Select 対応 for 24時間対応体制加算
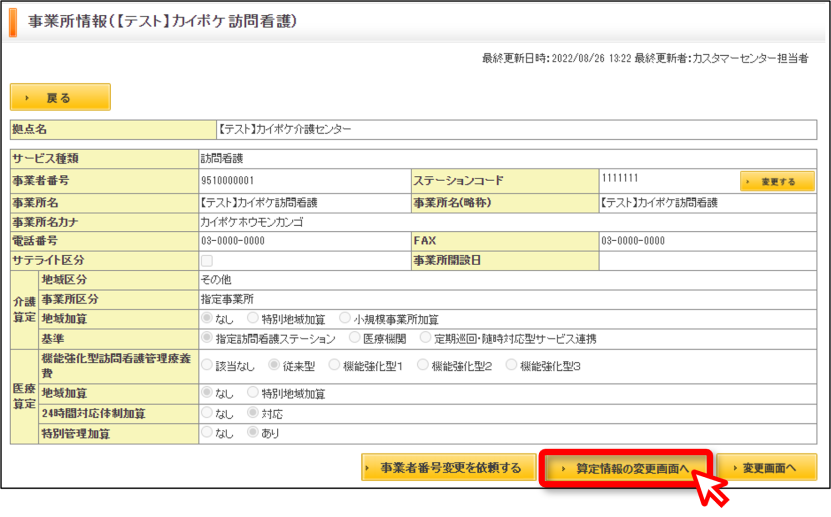The image size is (831, 517). (x=253, y=413)
